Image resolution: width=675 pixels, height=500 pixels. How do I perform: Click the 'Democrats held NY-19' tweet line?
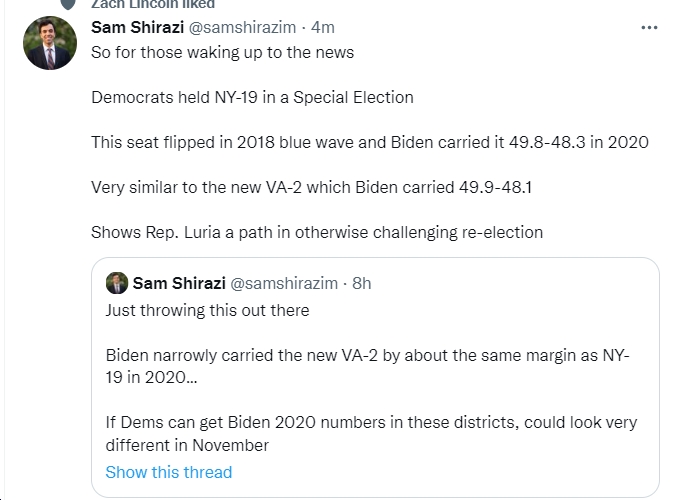pyautogui.click(x=252, y=97)
